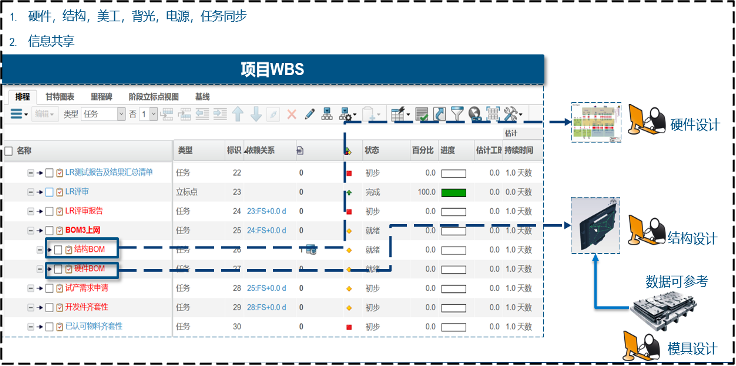
Task: Switch to the 里程碑 tab
Action: (x=101, y=97)
